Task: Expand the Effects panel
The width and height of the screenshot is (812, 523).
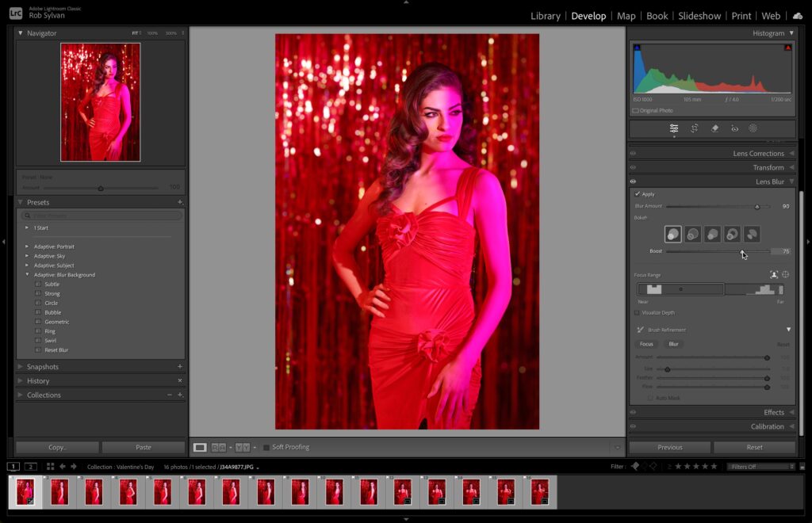Action: point(792,412)
